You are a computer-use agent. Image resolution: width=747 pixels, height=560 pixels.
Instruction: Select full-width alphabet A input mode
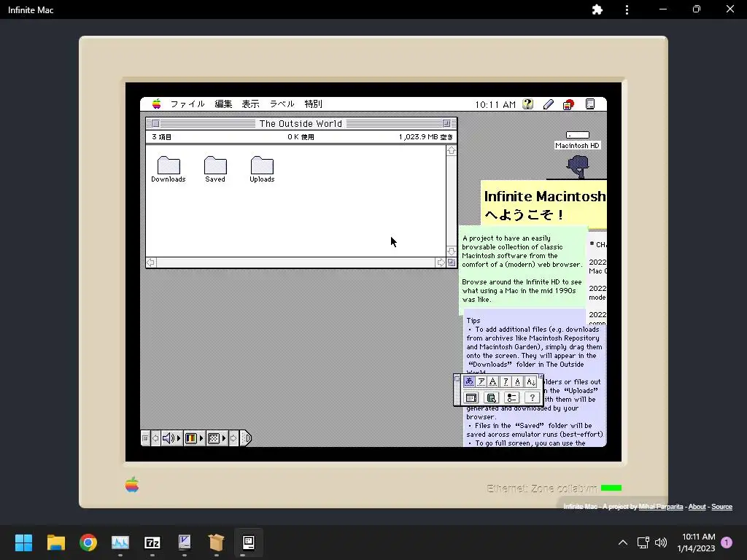coord(493,381)
